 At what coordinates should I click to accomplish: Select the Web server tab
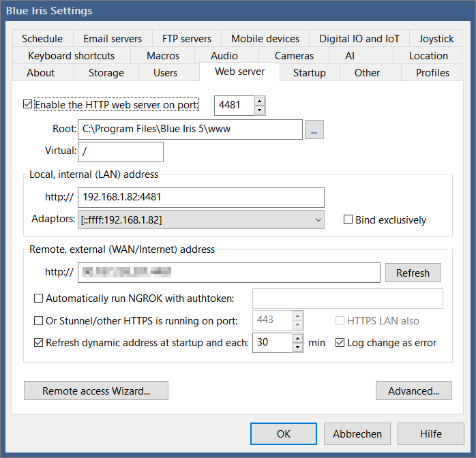click(239, 72)
